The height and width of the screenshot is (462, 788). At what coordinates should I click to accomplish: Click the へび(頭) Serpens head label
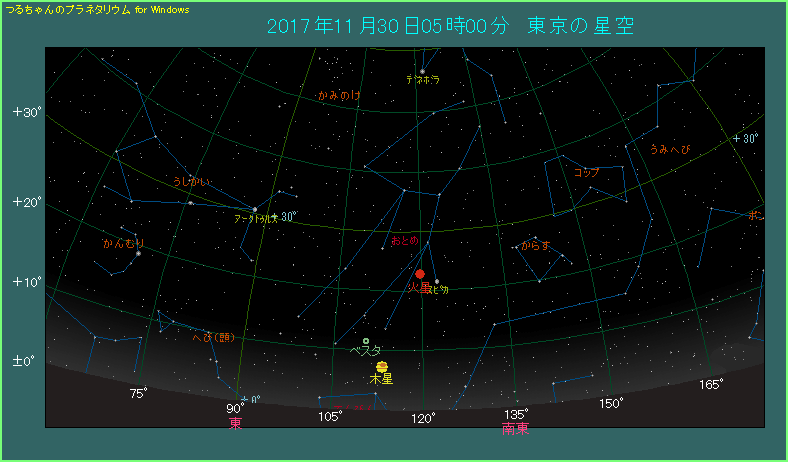(x=213, y=337)
